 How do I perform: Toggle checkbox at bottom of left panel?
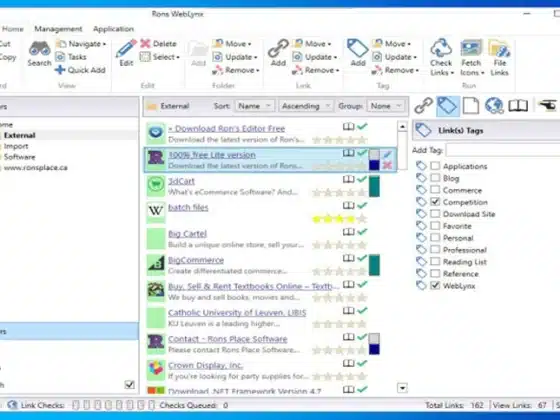click(130, 385)
